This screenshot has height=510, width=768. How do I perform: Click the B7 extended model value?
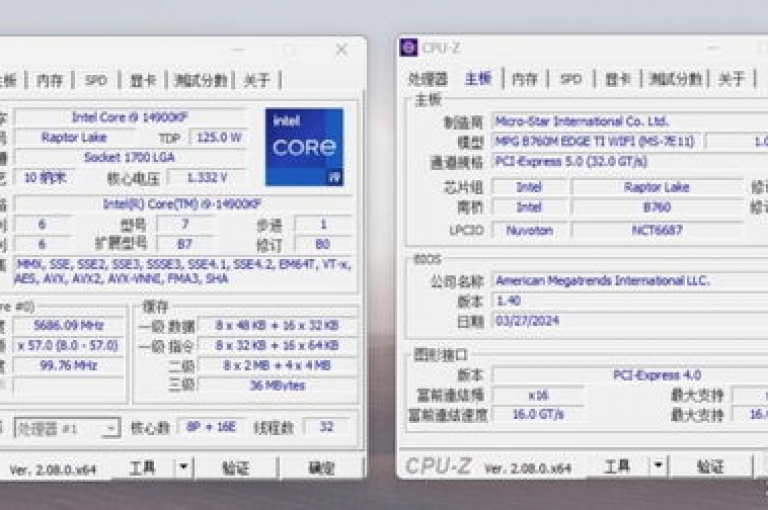185,244
